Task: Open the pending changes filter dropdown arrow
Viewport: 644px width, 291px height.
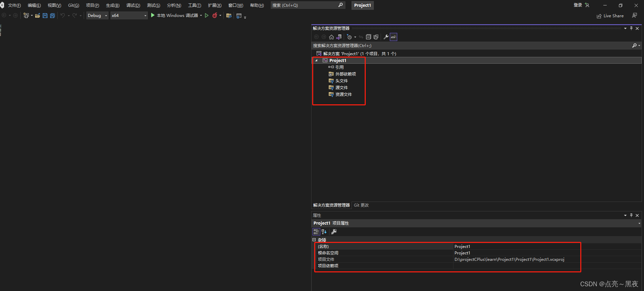Action: pyautogui.click(x=355, y=37)
